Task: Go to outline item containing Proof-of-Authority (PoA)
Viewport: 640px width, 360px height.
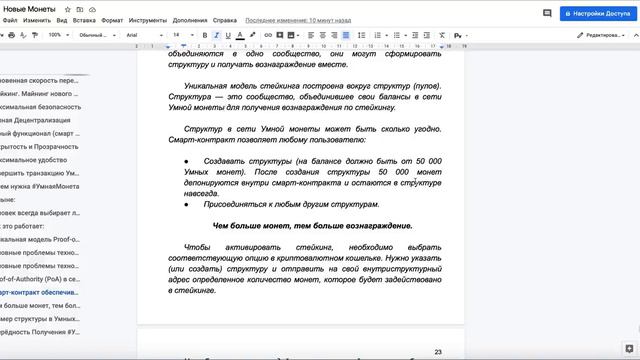Action: (x=40, y=279)
